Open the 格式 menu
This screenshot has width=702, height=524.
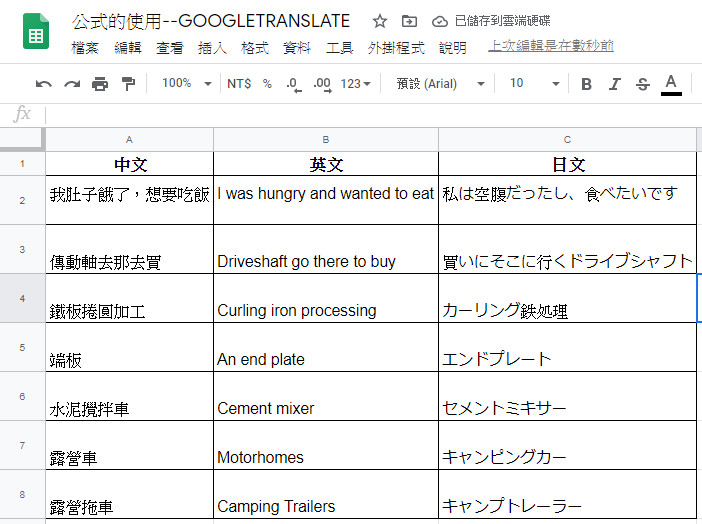pyautogui.click(x=255, y=47)
